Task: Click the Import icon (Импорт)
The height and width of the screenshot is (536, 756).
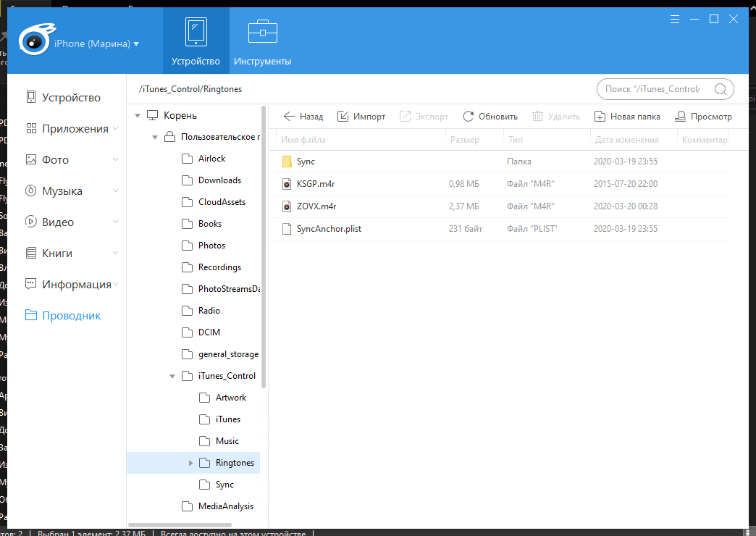Action: click(343, 117)
